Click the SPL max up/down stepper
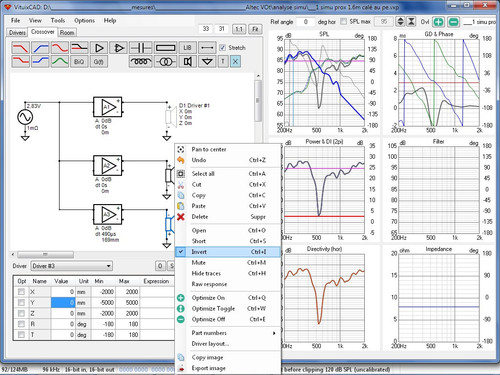500x375 pixels. (400, 22)
